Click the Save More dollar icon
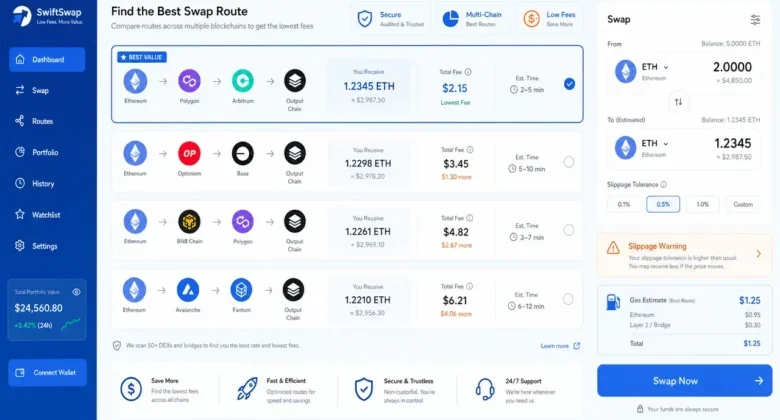Screen dimensions: 780x420 coord(131,389)
